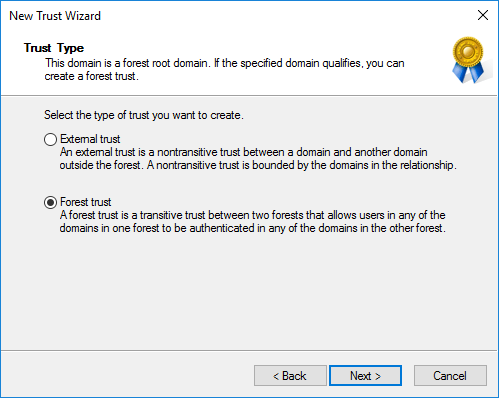This screenshot has width=499, height=398.
Task: Click "create a forest trust." header line
Action: (91, 76)
